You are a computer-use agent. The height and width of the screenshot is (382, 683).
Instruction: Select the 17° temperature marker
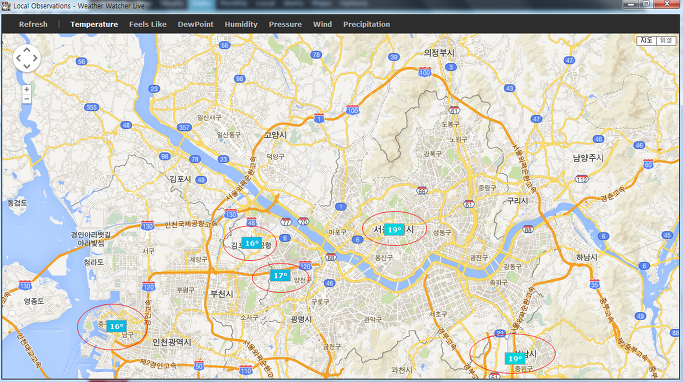coord(280,275)
